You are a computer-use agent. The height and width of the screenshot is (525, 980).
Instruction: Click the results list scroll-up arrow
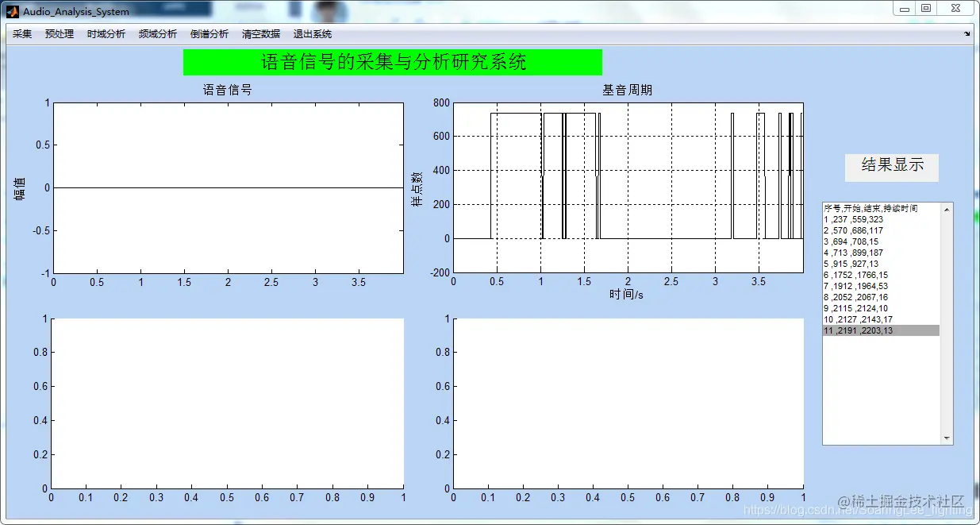pos(946,209)
